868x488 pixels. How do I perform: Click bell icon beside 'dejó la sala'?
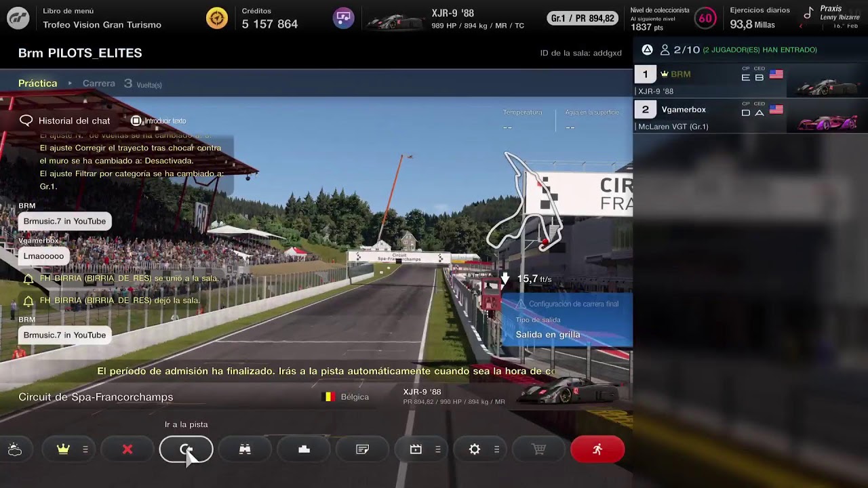pos(28,300)
